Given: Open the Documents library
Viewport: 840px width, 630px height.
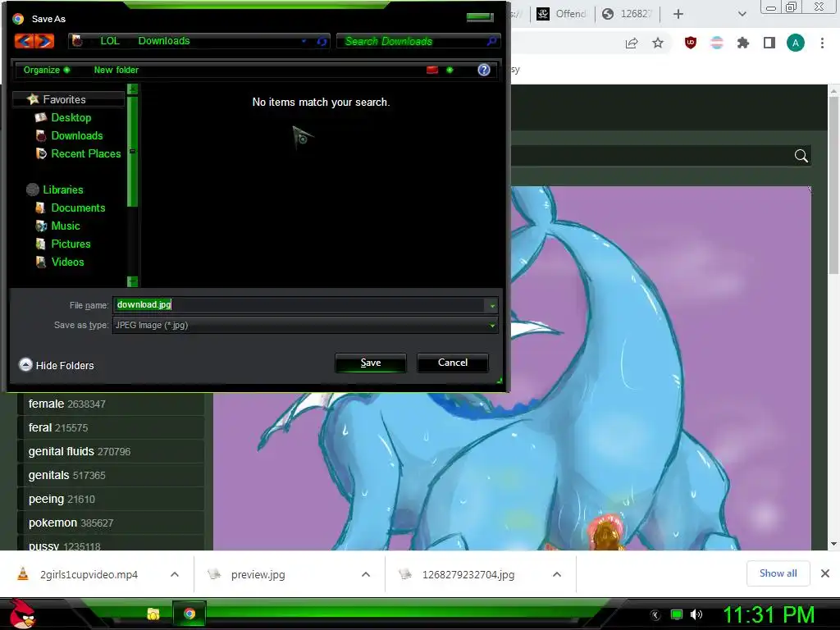Looking at the screenshot, I should pyautogui.click(x=78, y=208).
